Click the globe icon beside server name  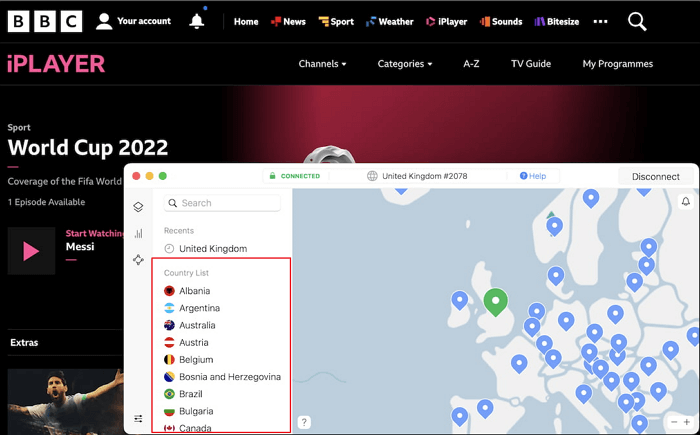[x=372, y=176]
